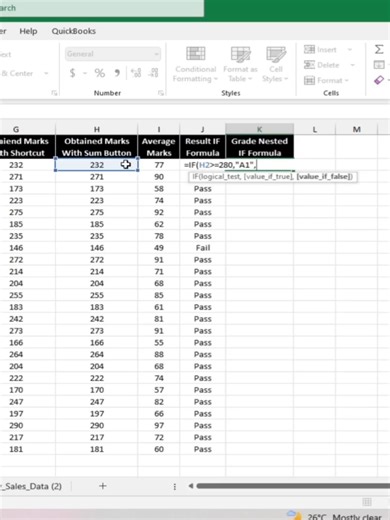Expand the Delete cells dropdown arrow

(x=352, y=65)
